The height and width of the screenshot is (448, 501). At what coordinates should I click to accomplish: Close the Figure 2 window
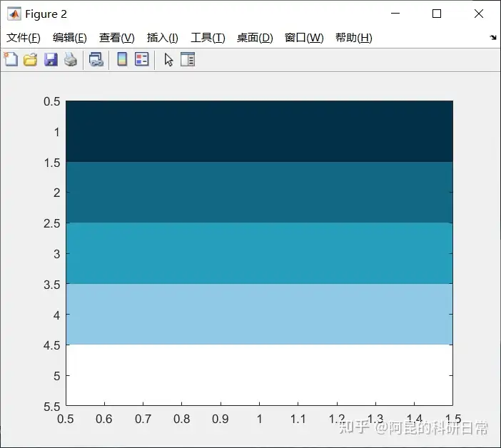coord(479,14)
